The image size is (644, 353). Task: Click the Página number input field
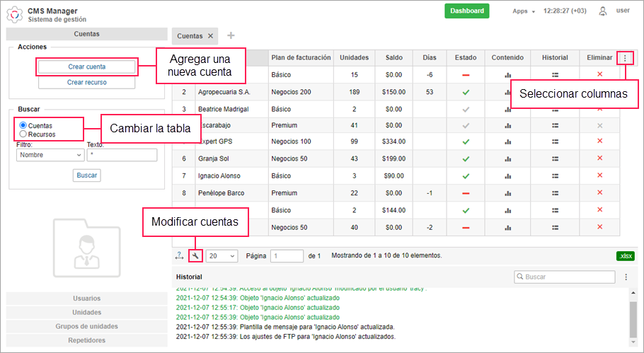[x=287, y=255]
